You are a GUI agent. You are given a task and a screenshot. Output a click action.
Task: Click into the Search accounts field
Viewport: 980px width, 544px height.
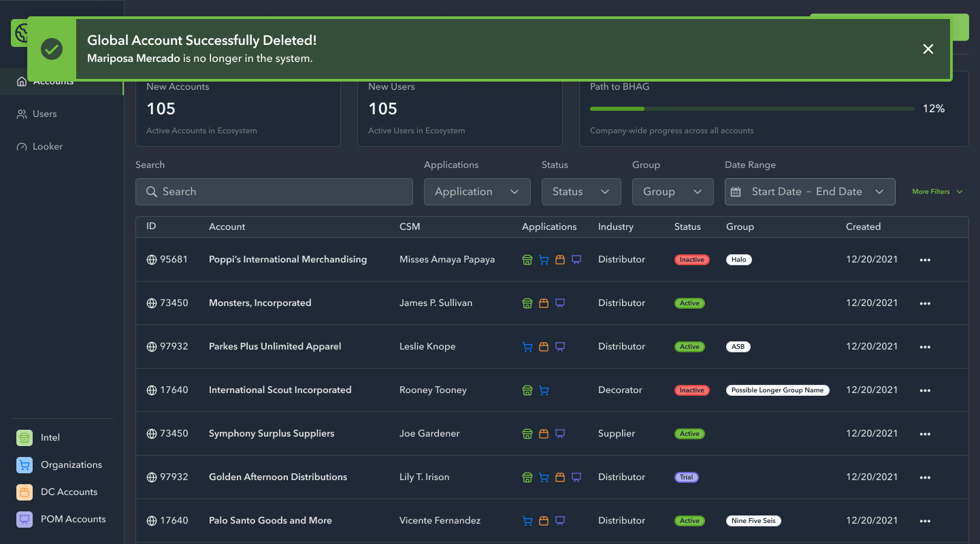coord(274,192)
